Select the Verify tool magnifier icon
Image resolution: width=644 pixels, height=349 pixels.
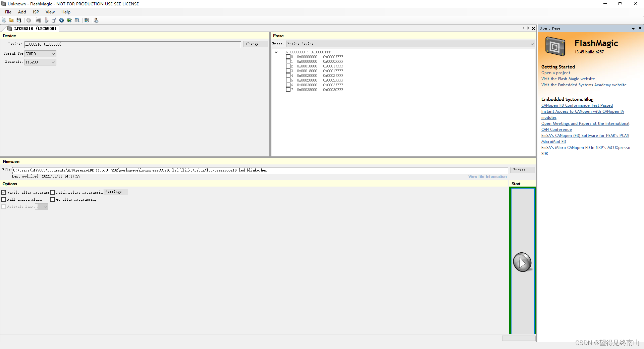click(x=54, y=20)
